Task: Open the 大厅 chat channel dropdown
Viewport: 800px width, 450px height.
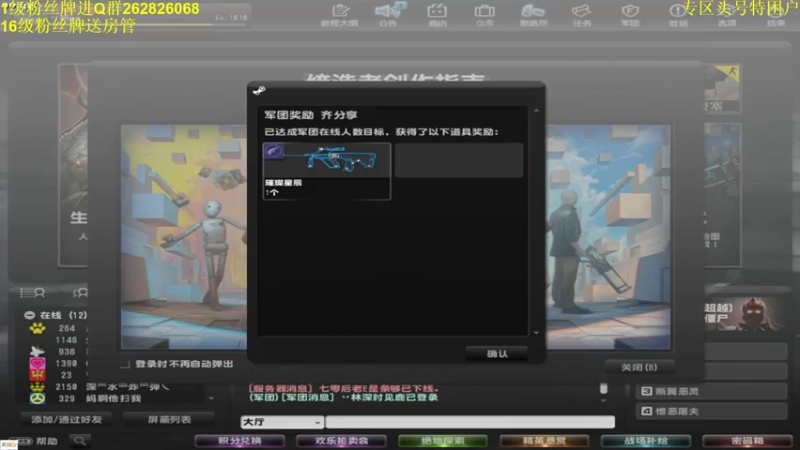Action: coord(282,422)
